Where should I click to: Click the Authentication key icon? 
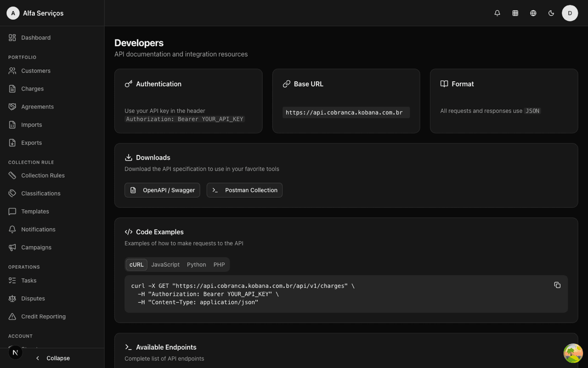point(129,84)
